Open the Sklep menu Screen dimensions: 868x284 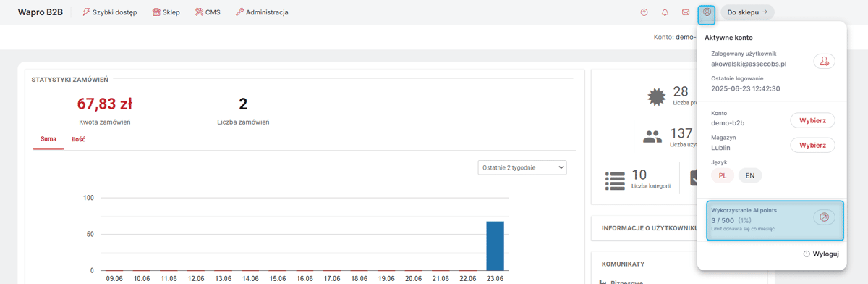tap(166, 12)
